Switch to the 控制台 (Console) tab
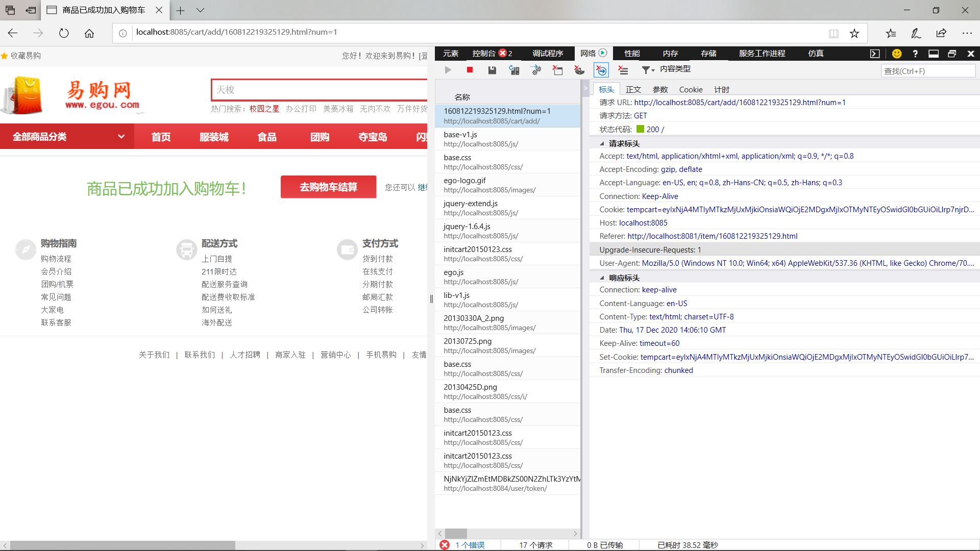This screenshot has width=980, height=551. (492, 54)
